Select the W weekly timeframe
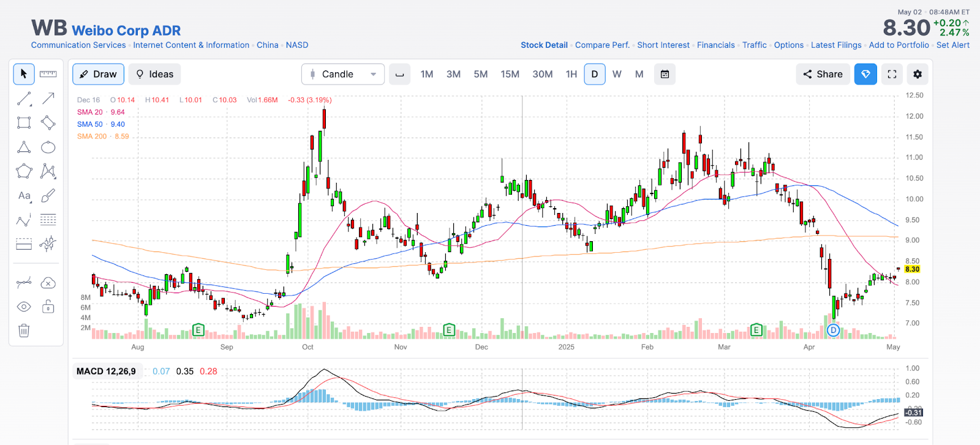 [617, 74]
